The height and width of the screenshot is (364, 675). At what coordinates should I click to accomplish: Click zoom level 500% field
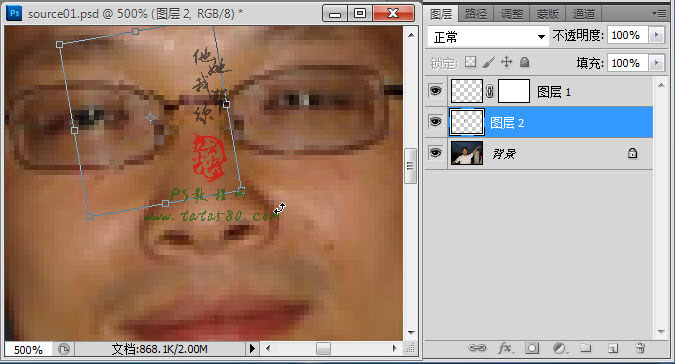click(x=28, y=349)
